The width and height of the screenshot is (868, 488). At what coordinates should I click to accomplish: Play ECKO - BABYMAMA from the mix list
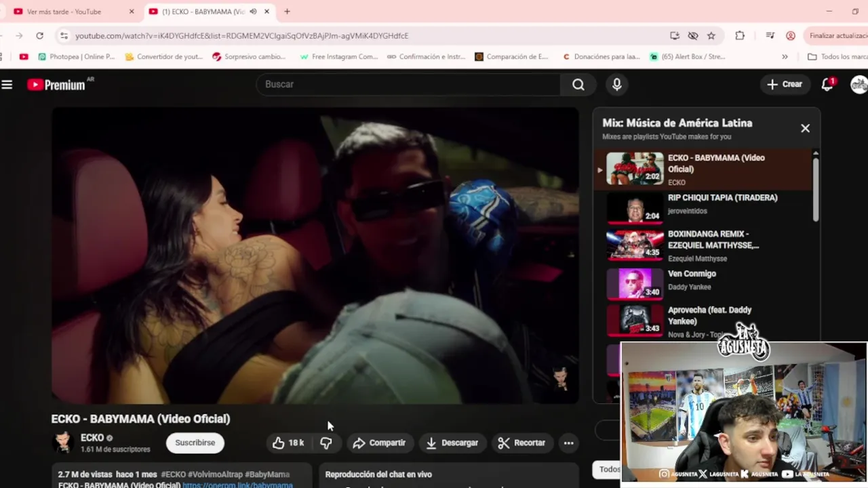703,169
